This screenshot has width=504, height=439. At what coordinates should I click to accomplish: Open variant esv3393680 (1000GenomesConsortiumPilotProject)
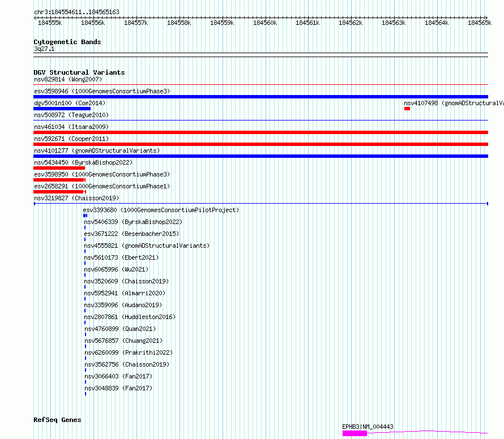[x=161, y=210]
